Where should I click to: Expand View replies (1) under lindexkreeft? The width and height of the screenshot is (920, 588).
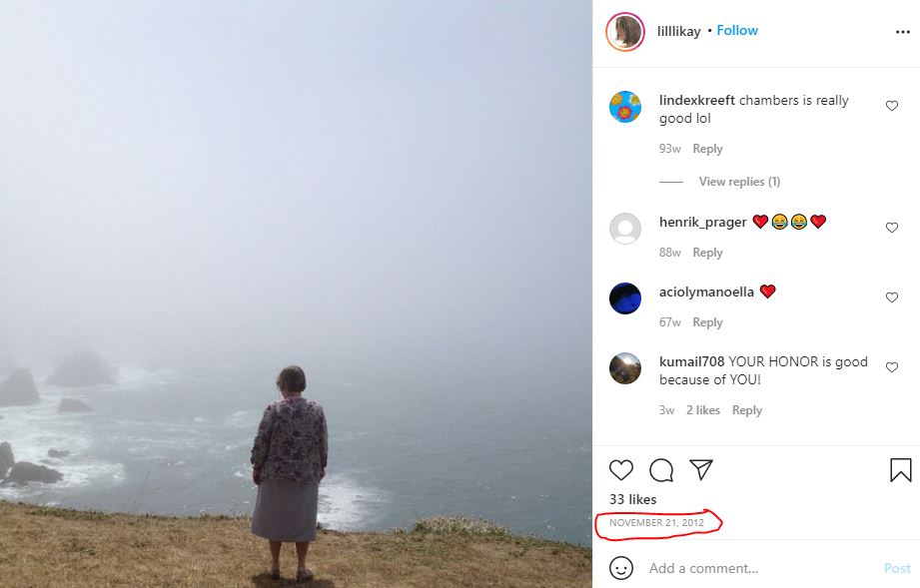[739, 182]
